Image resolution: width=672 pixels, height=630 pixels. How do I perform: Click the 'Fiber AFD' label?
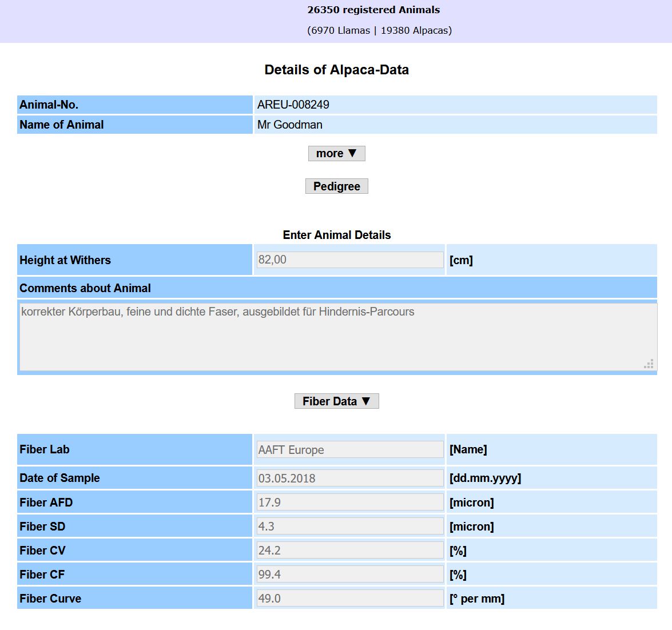pyautogui.click(x=46, y=503)
